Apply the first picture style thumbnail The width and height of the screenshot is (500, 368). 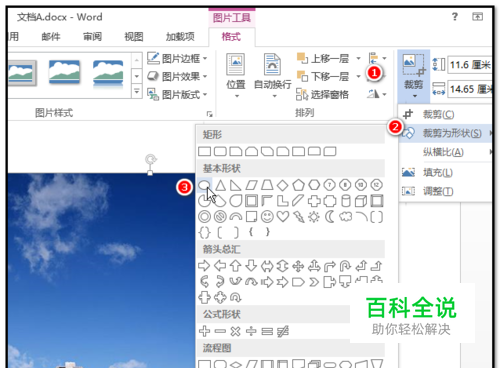point(22,73)
